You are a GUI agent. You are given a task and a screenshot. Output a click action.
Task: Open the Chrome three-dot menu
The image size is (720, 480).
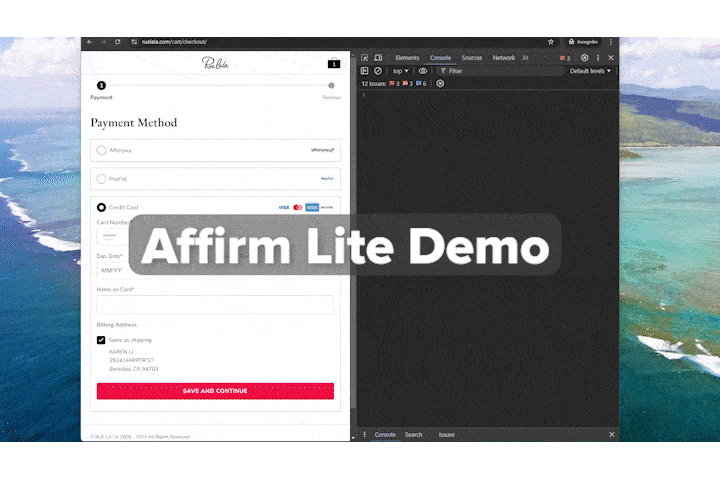pyautogui.click(x=611, y=42)
